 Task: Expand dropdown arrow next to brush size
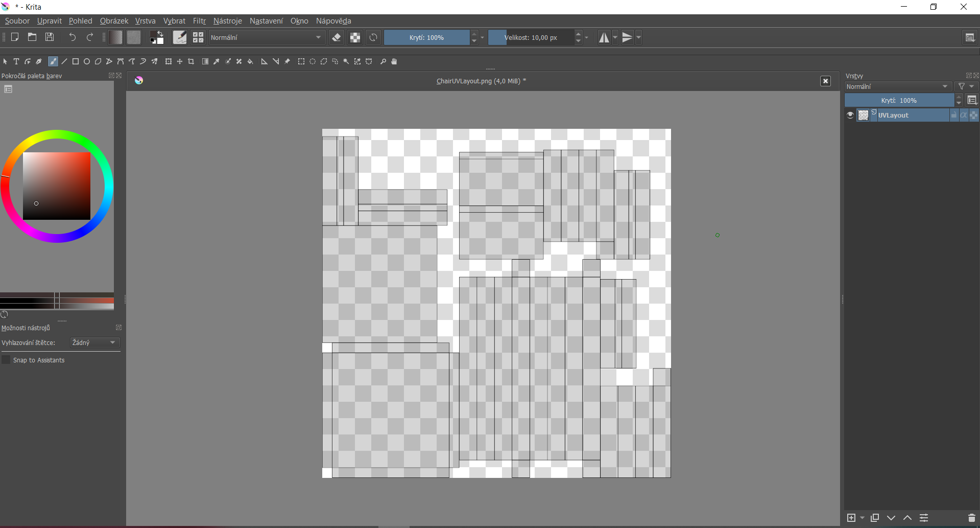(x=586, y=37)
